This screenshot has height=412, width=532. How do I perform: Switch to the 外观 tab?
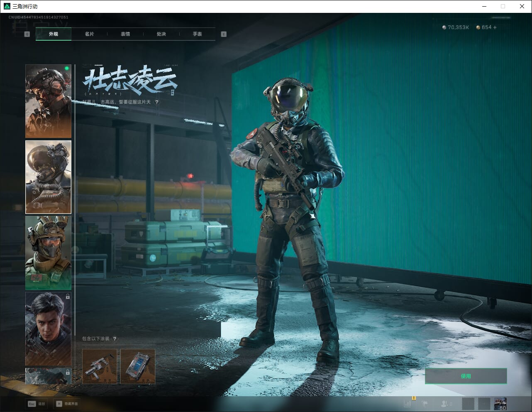pyautogui.click(x=54, y=34)
